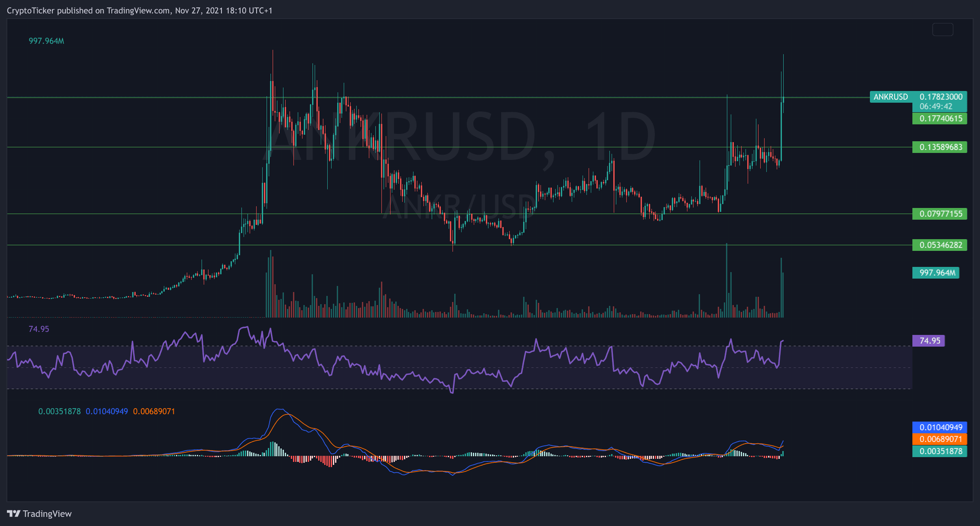This screenshot has width=980, height=526.
Task: Click the teal 0.00351878 histogram label on right
Action: [x=941, y=451]
